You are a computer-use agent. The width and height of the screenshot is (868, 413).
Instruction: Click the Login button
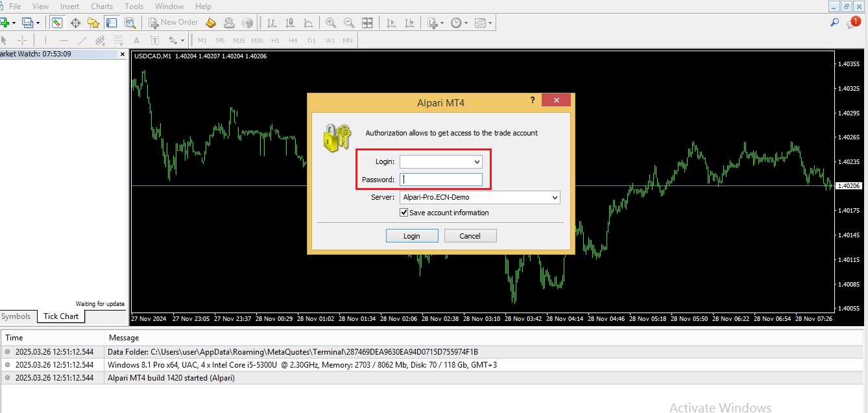412,236
